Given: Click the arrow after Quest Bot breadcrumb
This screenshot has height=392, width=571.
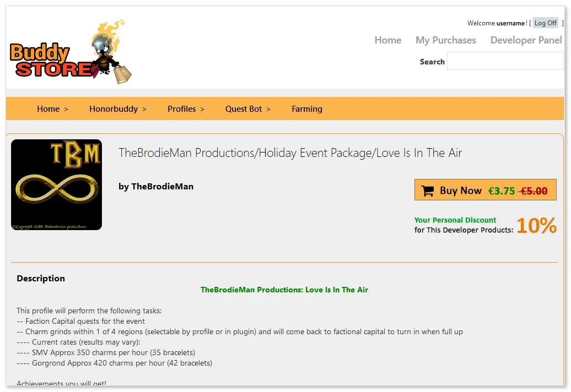Looking at the screenshot, I should coord(269,109).
